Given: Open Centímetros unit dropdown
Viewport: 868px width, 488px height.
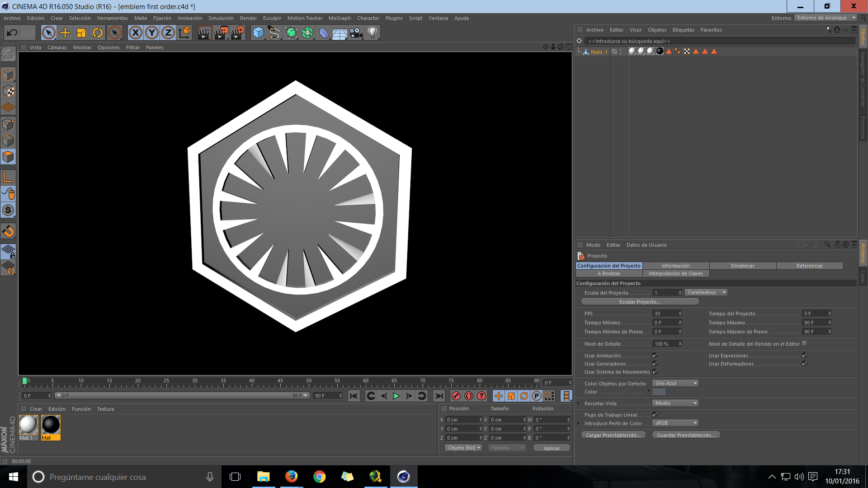Looking at the screenshot, I should [706, 292].
